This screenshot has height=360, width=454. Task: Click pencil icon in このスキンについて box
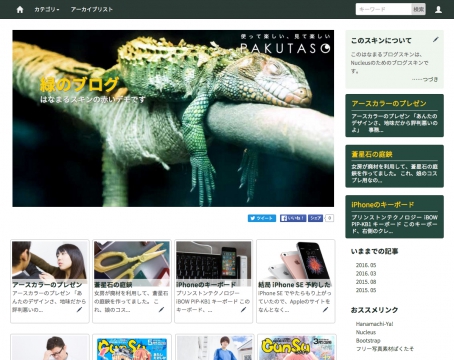436,40
